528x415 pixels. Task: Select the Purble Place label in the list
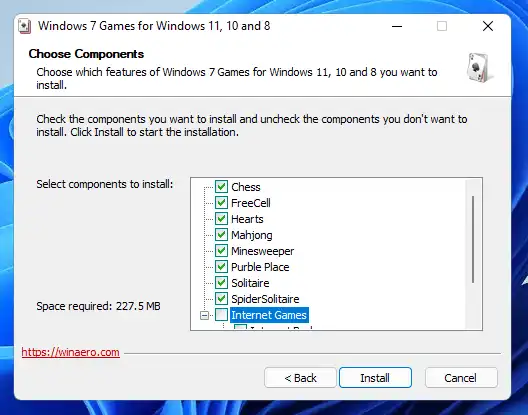260,267
